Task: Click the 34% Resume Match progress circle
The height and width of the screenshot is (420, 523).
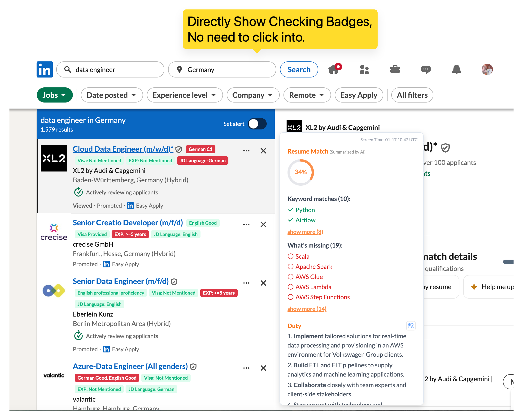Action: point(301,172)
